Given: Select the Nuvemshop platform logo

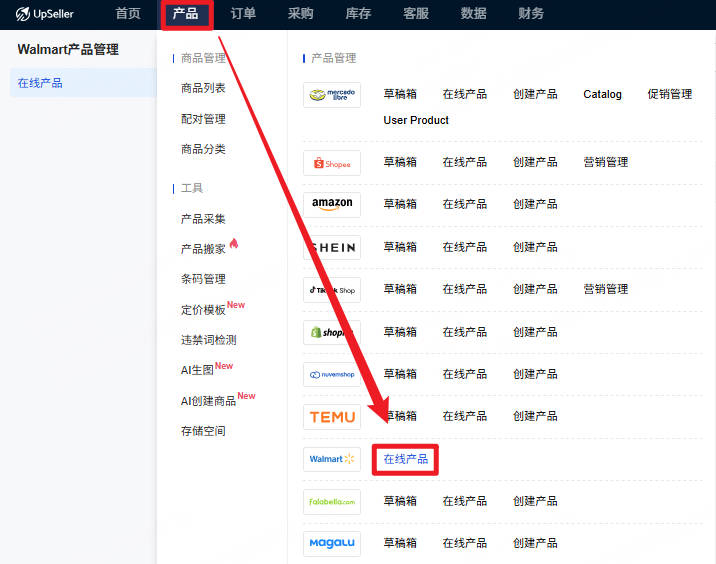Looking at the screenshot, I should [332, 374].
